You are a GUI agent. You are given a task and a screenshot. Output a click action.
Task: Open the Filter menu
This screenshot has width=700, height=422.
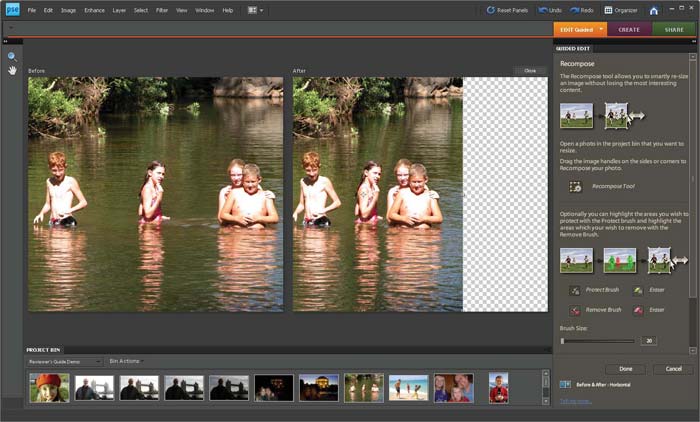coord(162,10)
